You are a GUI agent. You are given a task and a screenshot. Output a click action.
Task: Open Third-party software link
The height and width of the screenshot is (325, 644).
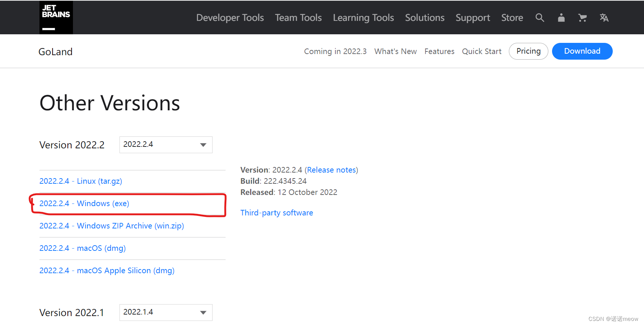pos(277,213)
